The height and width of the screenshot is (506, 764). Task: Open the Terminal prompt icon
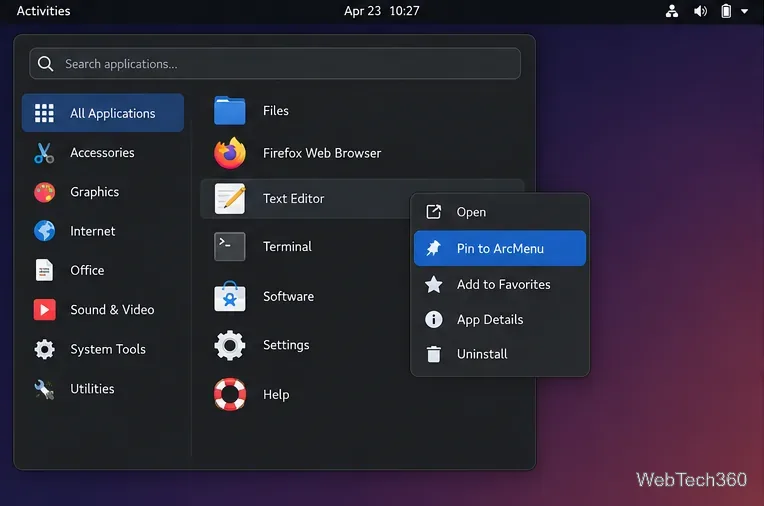[229, 247]
